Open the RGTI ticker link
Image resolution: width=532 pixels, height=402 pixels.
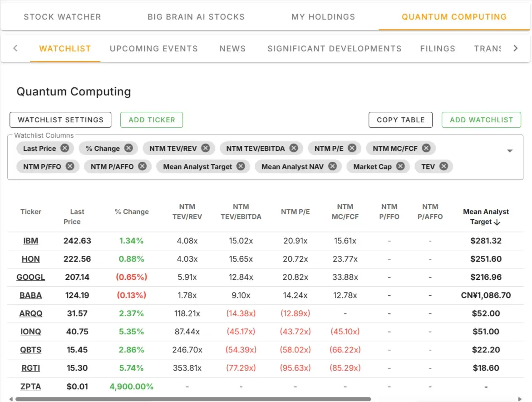[x=30, y=368]
